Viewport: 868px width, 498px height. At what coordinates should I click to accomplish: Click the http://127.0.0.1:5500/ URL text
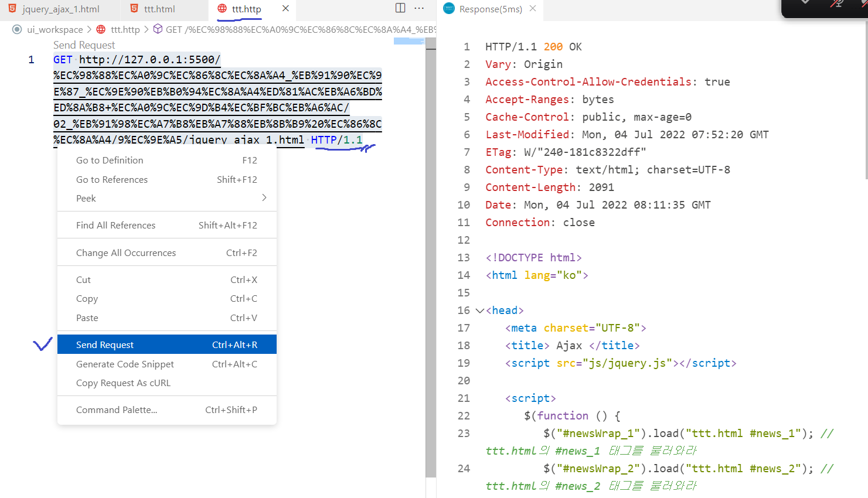point(150,59)
